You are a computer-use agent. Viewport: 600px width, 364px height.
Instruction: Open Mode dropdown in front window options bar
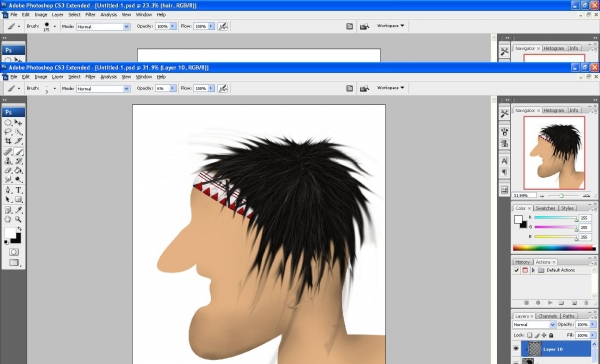103,88
